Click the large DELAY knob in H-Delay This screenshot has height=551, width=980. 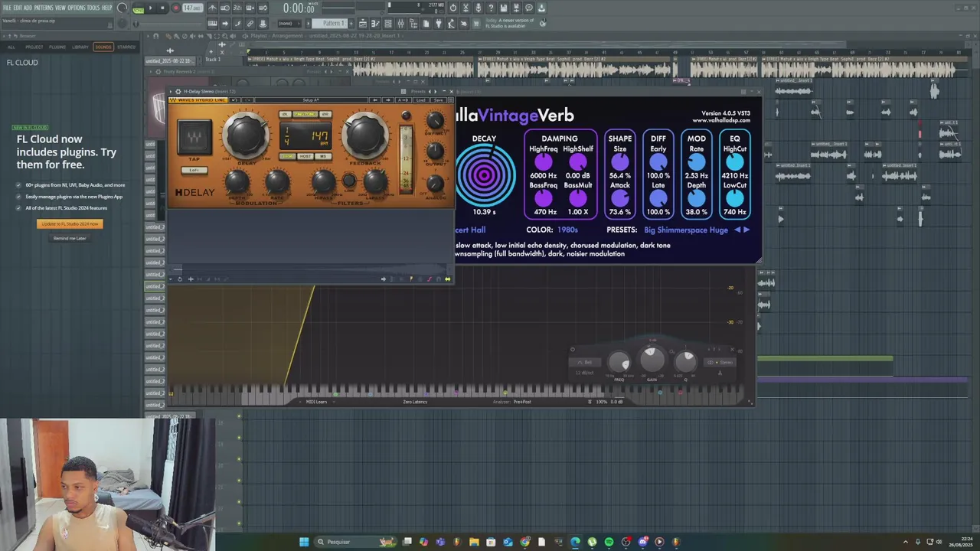click(x=246, y=135)
